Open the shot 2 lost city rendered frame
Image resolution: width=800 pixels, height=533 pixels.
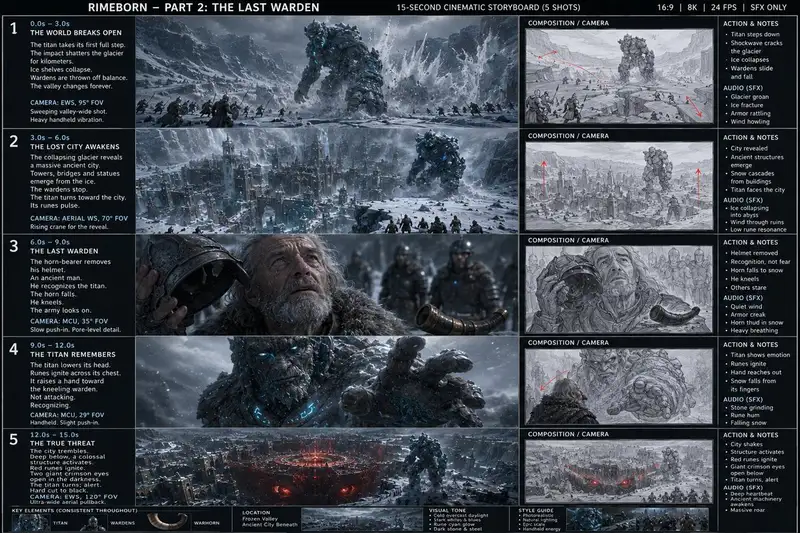pyautogui.click(x=327, y=181)
